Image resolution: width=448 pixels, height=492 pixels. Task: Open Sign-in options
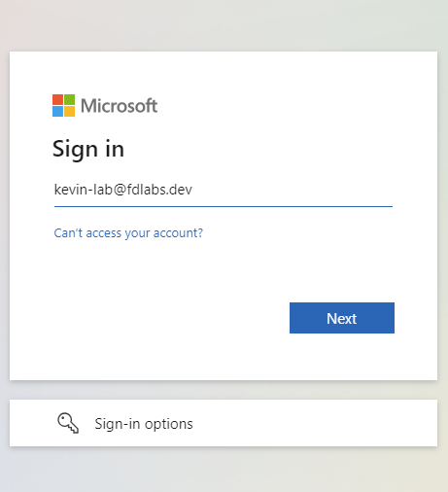(x=224, y=423)
